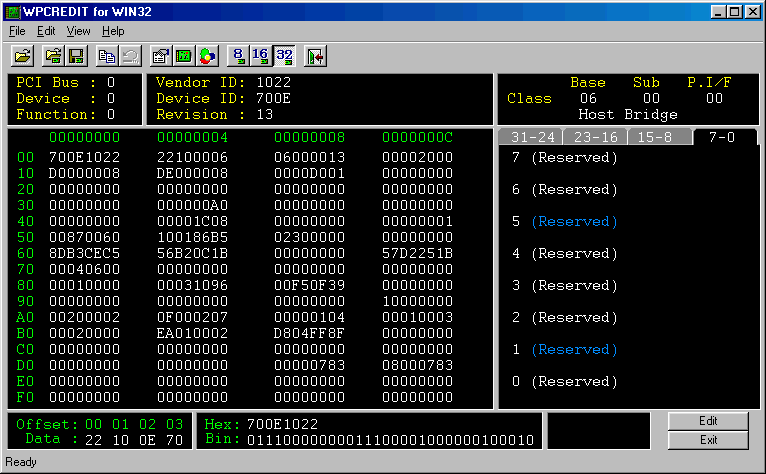Switch to the 31-24 bits tab
This screenshot has width=766, height=474.
point(532,137)
